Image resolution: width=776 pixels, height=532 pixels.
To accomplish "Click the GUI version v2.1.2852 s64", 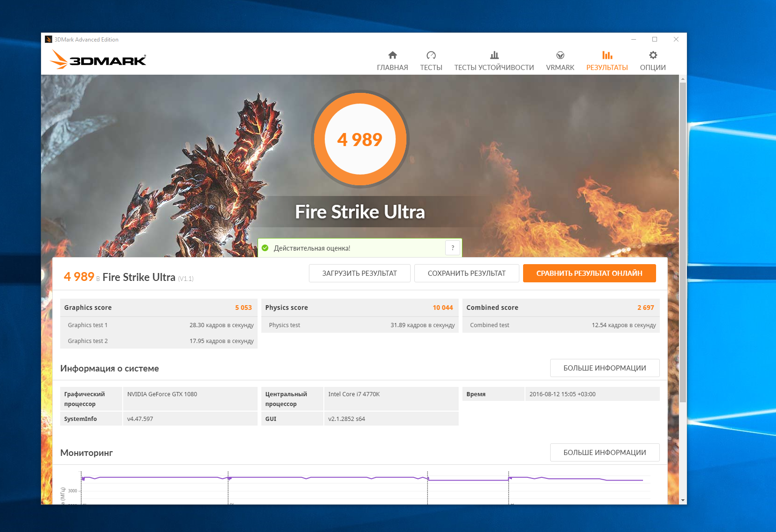I will point(346,419).
